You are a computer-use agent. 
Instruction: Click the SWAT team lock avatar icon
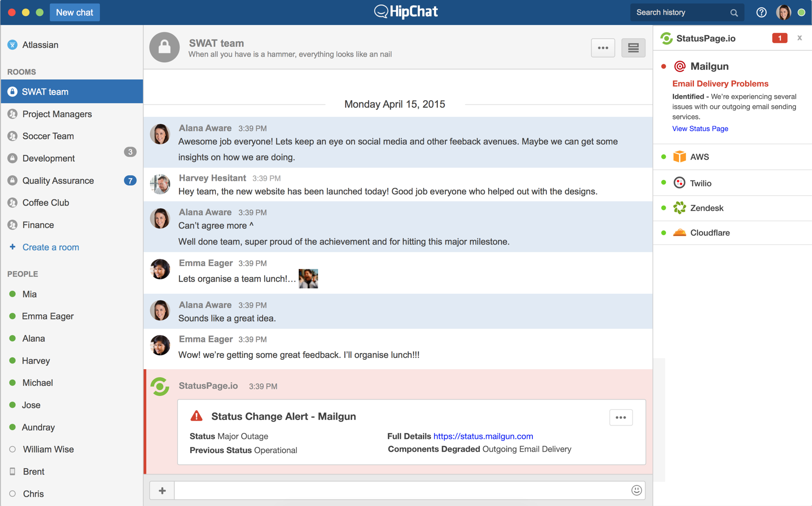[164, 47]
